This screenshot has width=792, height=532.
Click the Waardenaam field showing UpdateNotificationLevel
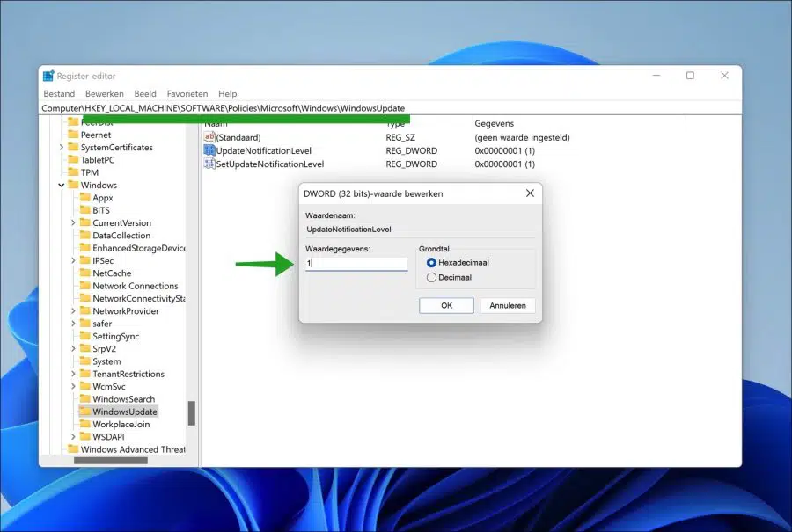420,230
